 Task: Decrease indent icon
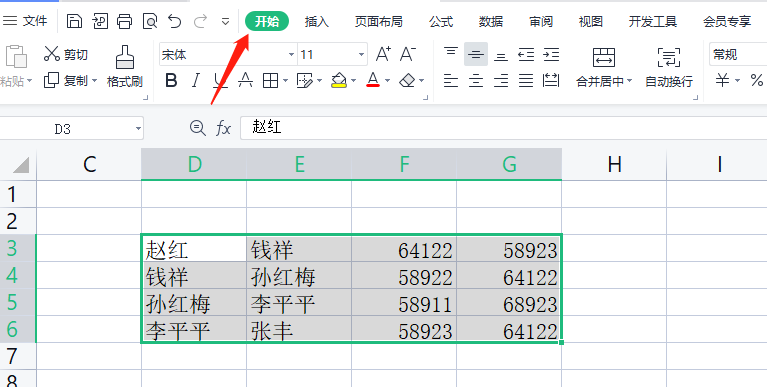point(526,54)
